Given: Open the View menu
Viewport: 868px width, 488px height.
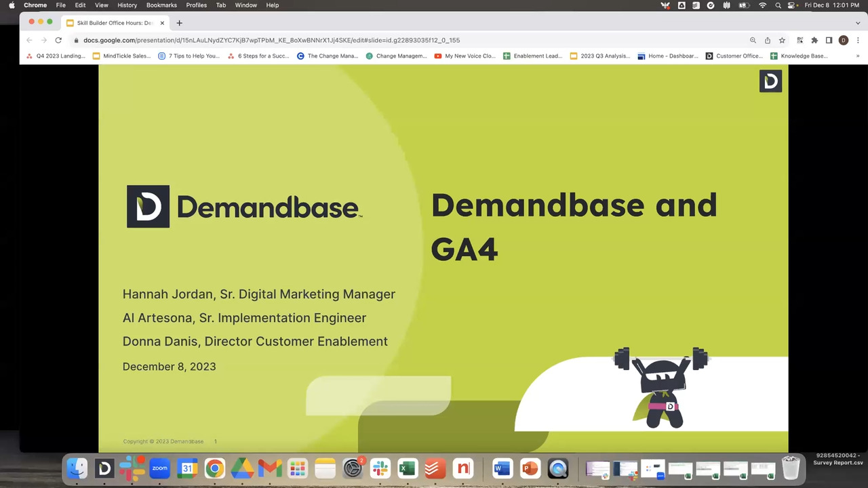Looking at the screenshot, I should 101,5.
